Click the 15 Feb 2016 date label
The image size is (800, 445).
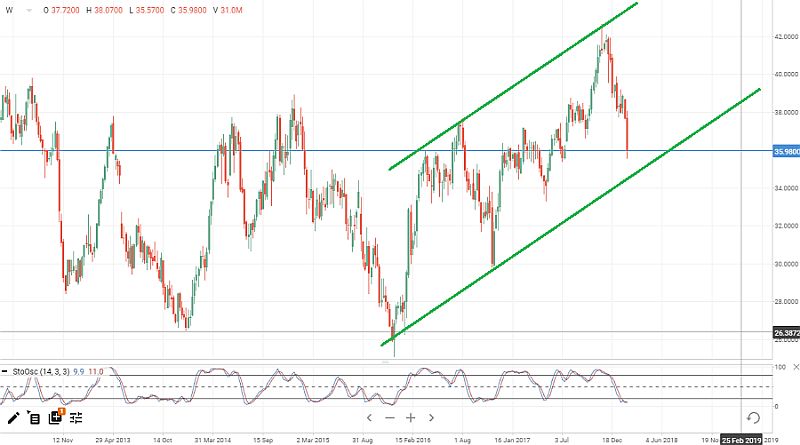click(413, 440)
